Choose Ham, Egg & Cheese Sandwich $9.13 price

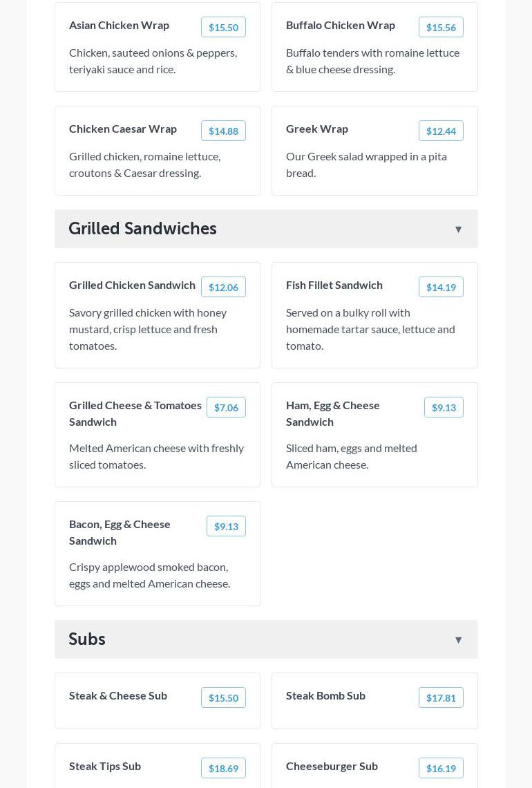pyautogui.click(x=444, y=408)
